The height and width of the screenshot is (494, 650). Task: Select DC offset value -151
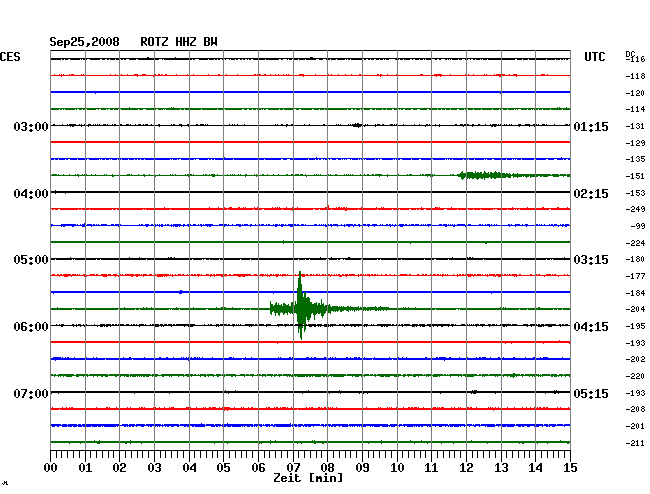click(635, 176)
